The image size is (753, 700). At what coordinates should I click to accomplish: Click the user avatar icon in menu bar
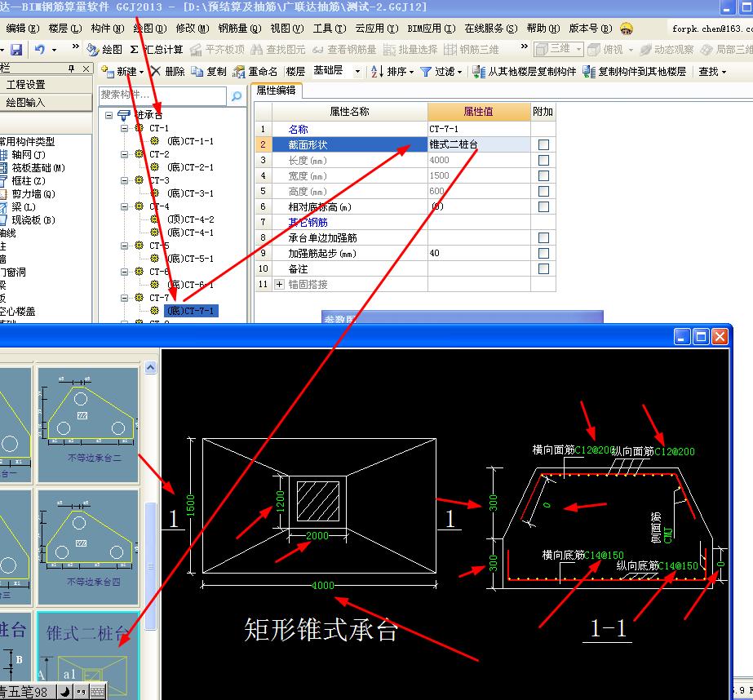pos(627,29)
